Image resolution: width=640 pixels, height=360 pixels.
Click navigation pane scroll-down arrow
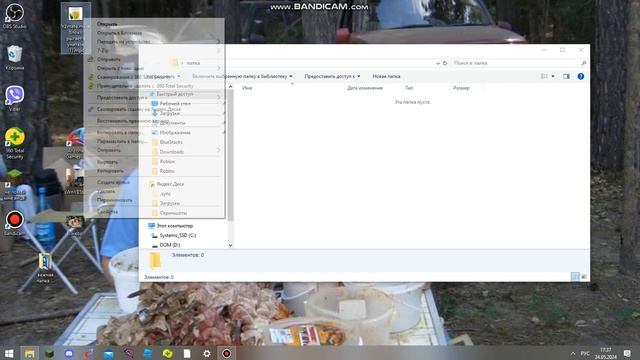[230, 245]
